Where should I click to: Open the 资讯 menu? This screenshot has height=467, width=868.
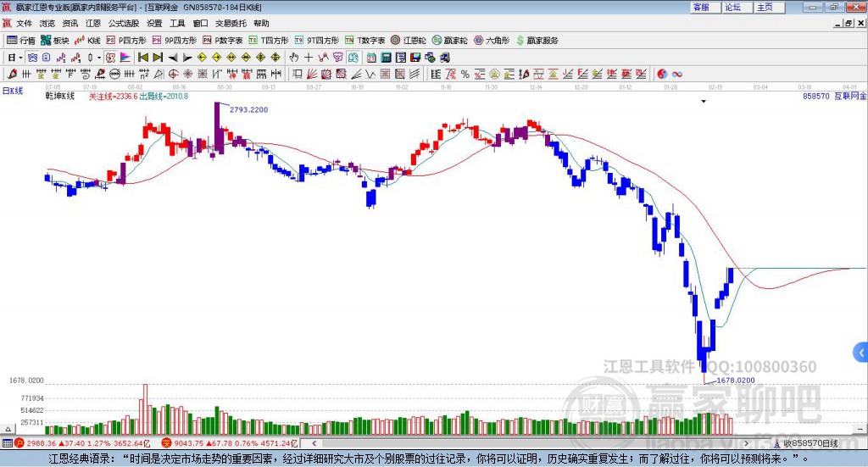click(70, 23)
